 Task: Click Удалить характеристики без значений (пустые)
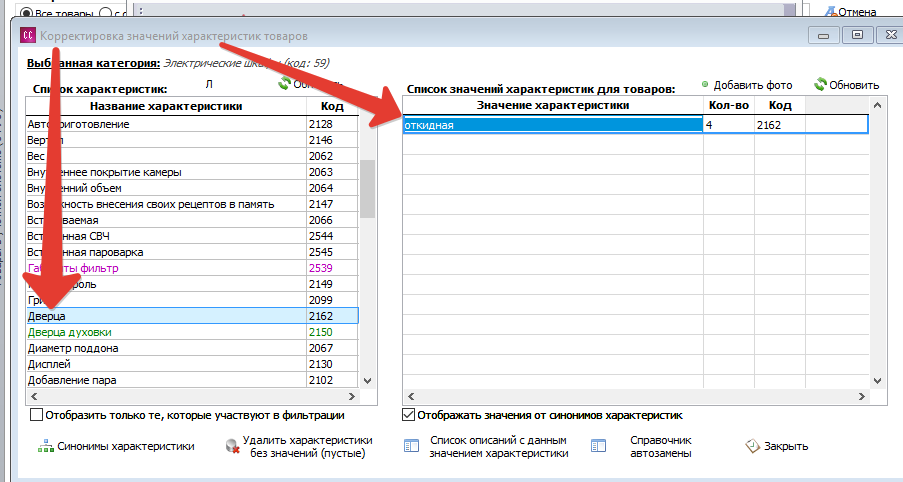299,446
